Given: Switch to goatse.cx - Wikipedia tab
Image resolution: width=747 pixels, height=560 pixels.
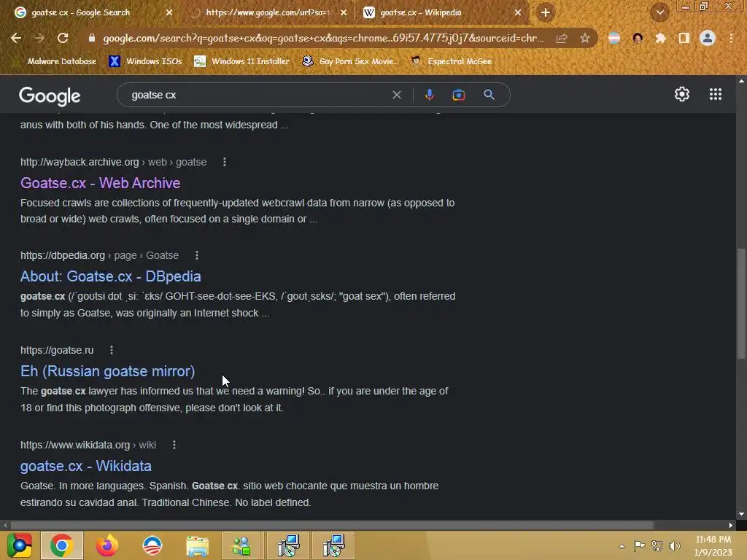Looking at the screenshot, I should 421,12.
